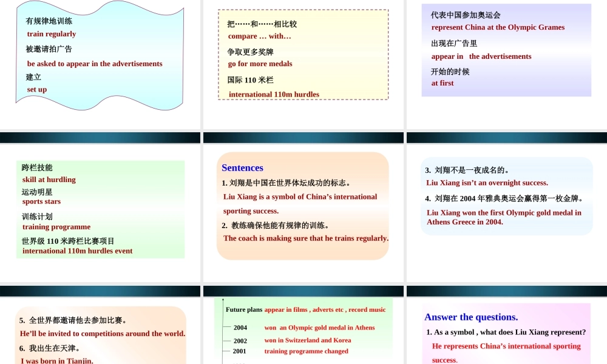Open the slide about representing China at the Olympics
The width and height of the screenshot is (607, 364).
[x=507, y=64]
